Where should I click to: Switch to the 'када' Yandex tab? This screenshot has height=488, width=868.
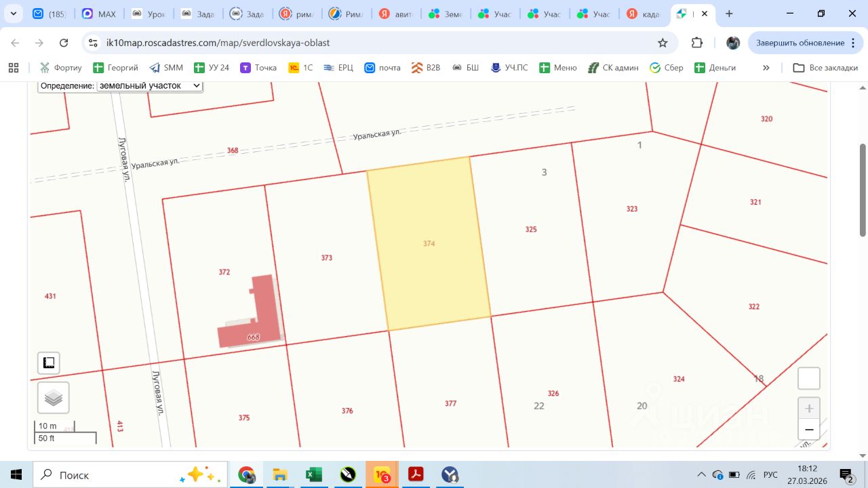[x=642, y=14]
